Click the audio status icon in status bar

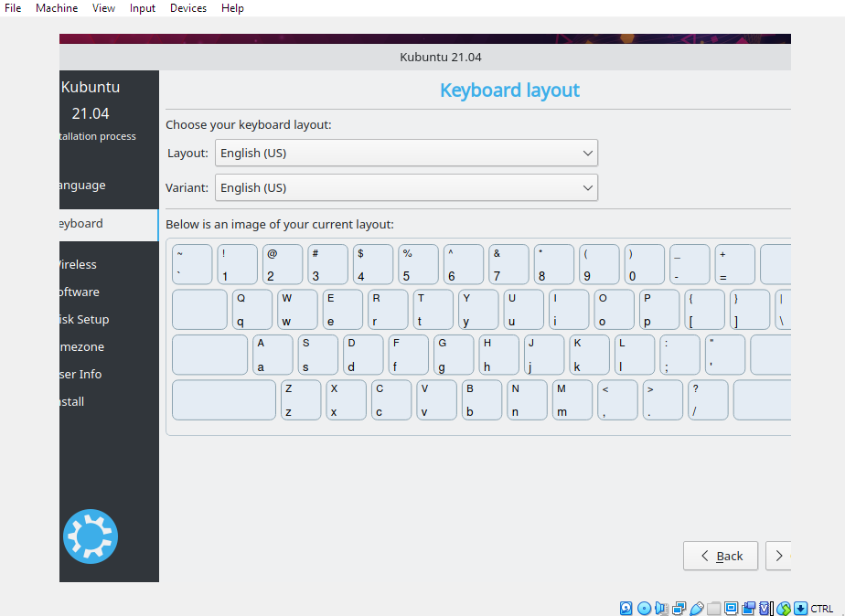(661, 609)
